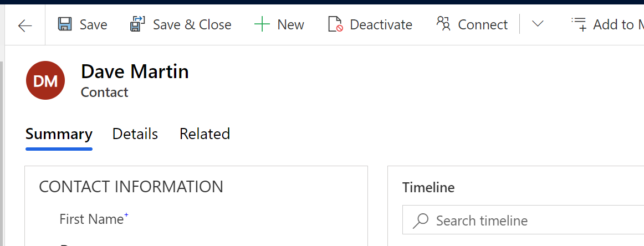Screen dimensions: 644x246
Task: Expand the Connect dropdown chevron
Action: pyautogui.click(x=538, y=24)
